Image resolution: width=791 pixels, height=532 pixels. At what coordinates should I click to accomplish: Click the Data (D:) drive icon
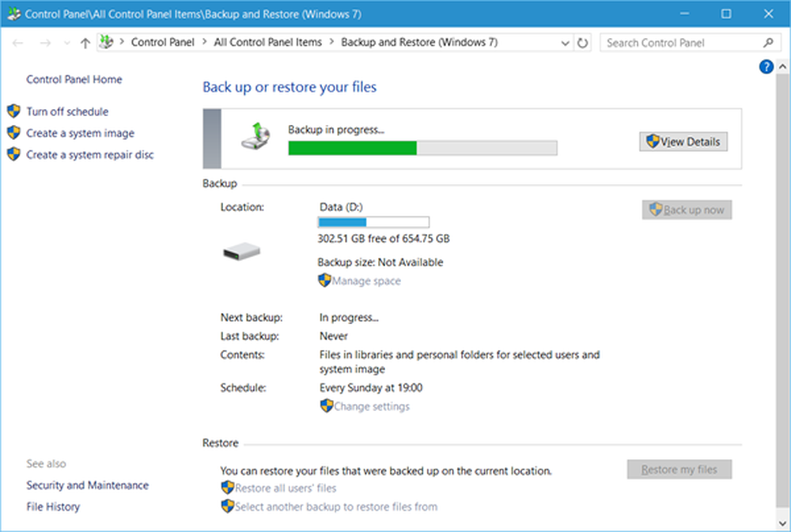tap(241, 252)
